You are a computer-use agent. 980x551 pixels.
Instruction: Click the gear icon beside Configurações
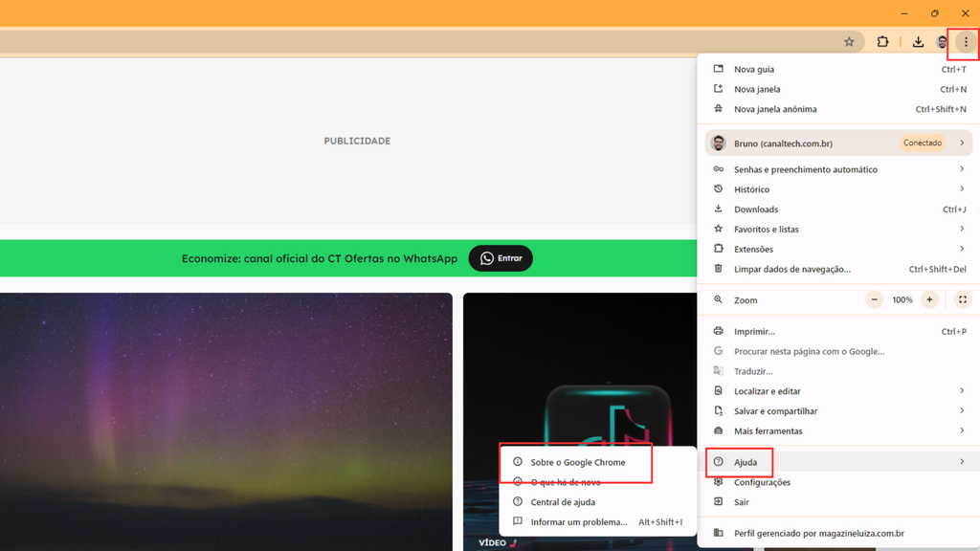pyautogui.click(x=718, y=482)
